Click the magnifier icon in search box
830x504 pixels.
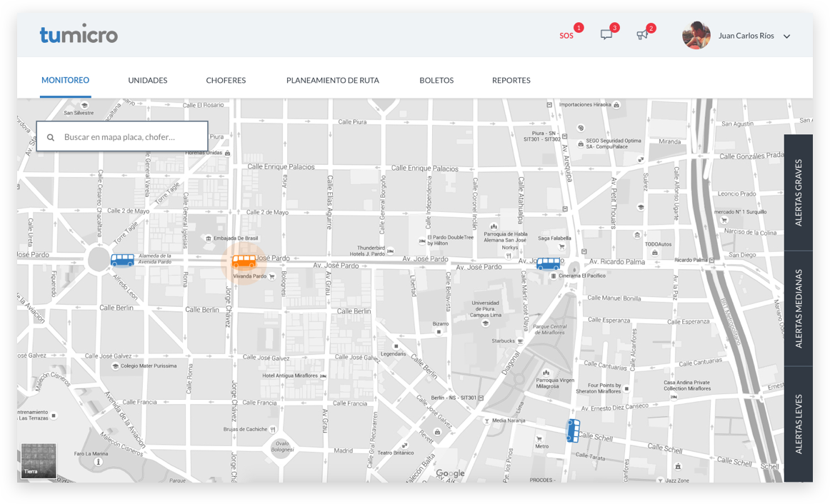pos(51,138)
